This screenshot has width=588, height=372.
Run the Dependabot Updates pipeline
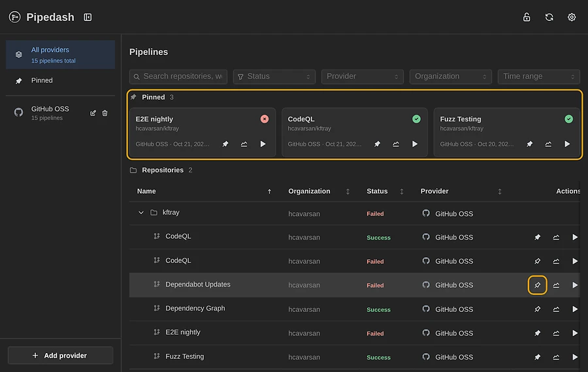(x=574, y=285)
